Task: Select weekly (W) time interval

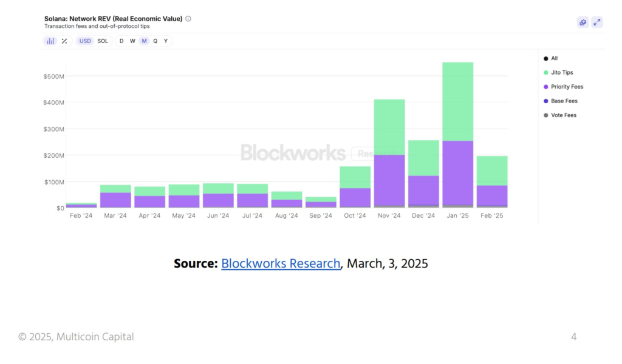Action: pos(132,41)
